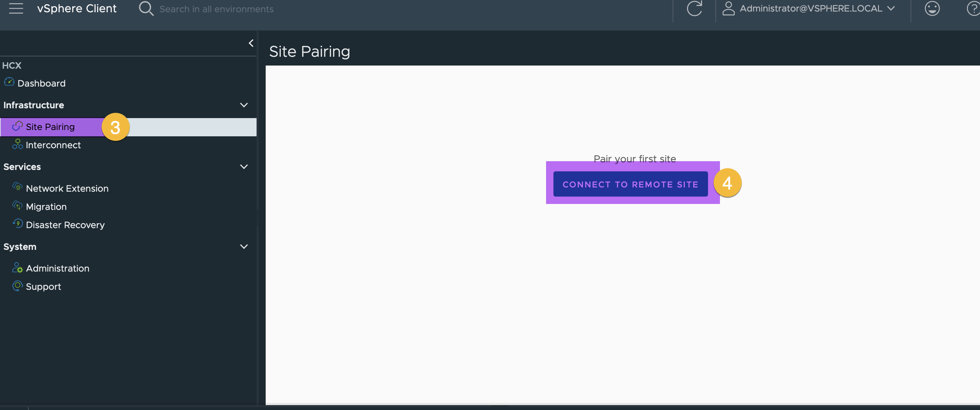Focus the Search in all environments field
The width and height of the screenshot is (980, 410).
tap(217, 9)
